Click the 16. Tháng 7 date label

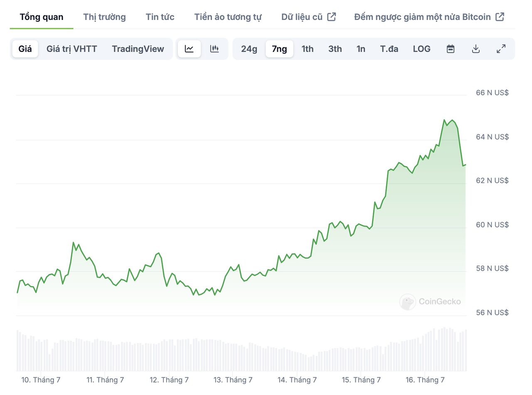[x=425, y=380]
